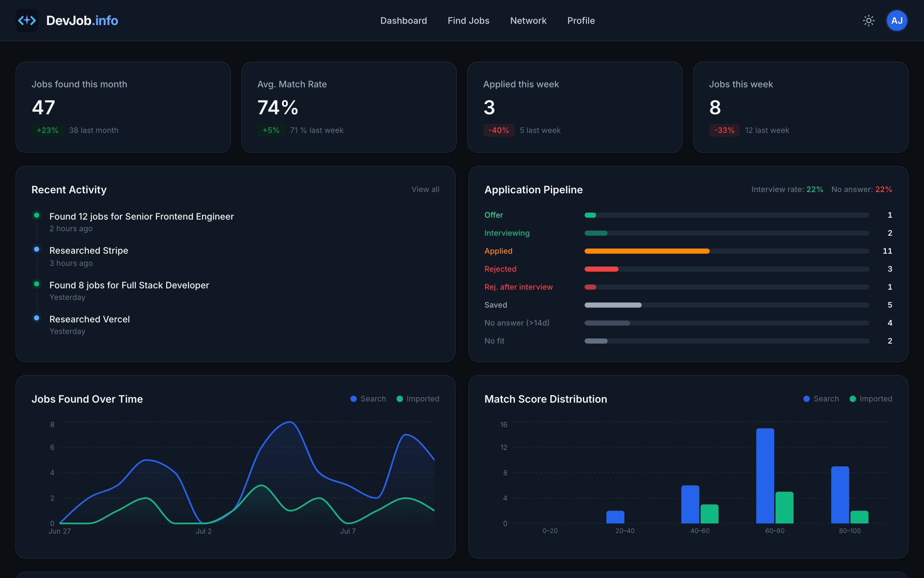
Task: Click the Application Pipeline heading
Action: coord(534,189)
